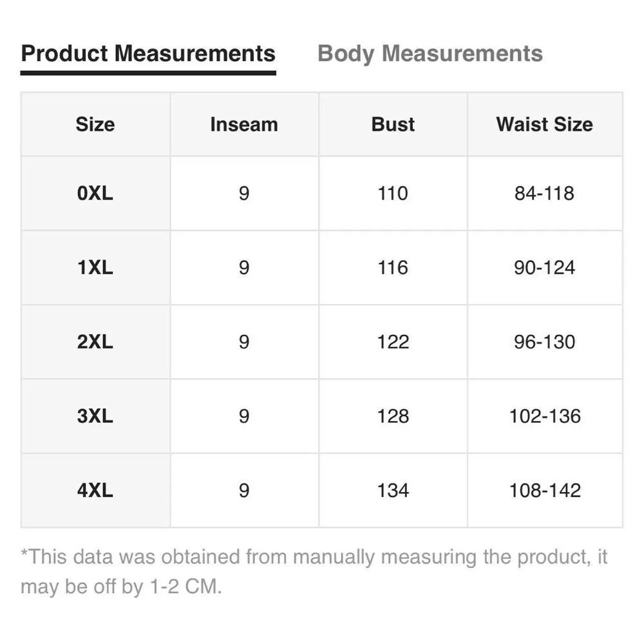Click the waist range 84-118

pos(545,193)
